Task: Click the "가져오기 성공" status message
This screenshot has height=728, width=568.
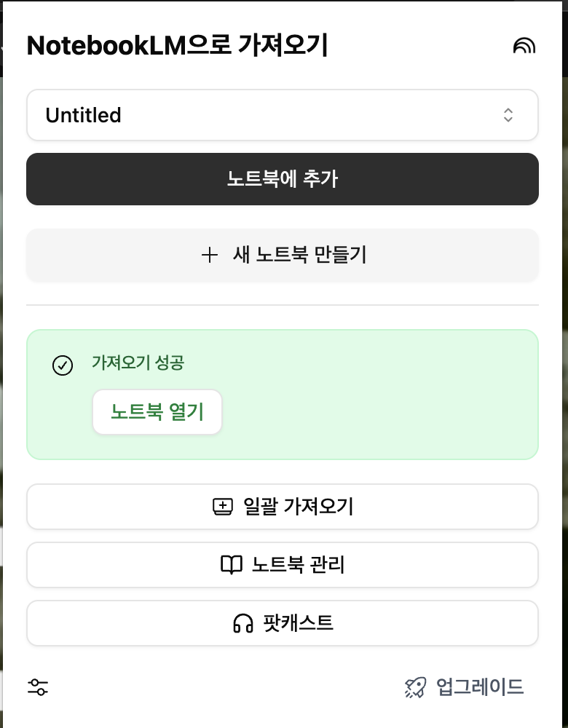Action: 138,363
